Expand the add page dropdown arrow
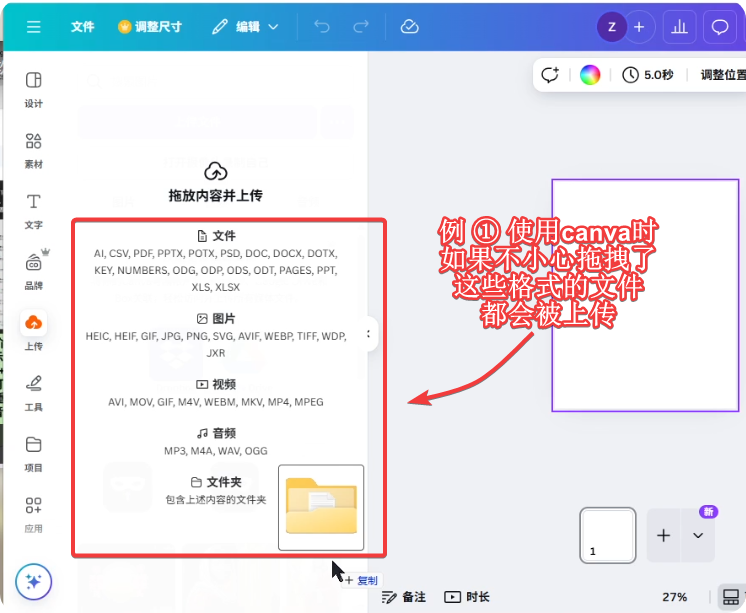 698,535
